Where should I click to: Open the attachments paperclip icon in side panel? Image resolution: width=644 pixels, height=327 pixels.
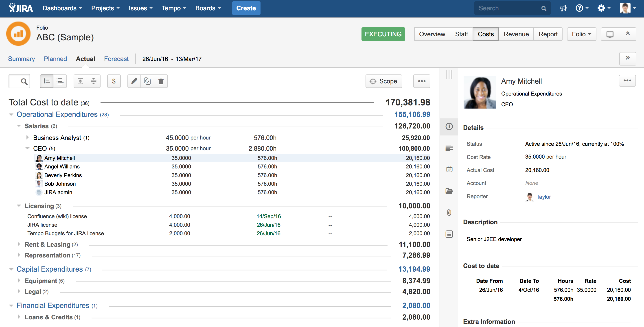tap(449, 213)
